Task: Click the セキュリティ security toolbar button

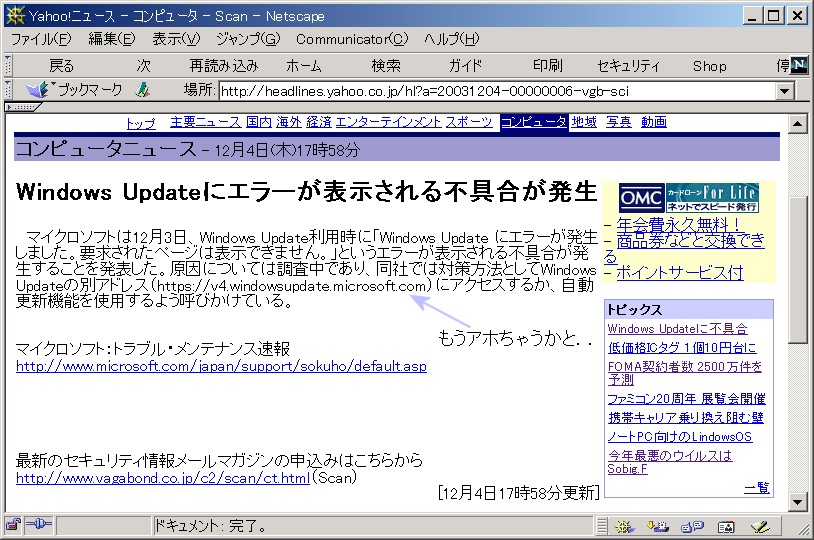Action: (x=628, y=66)
